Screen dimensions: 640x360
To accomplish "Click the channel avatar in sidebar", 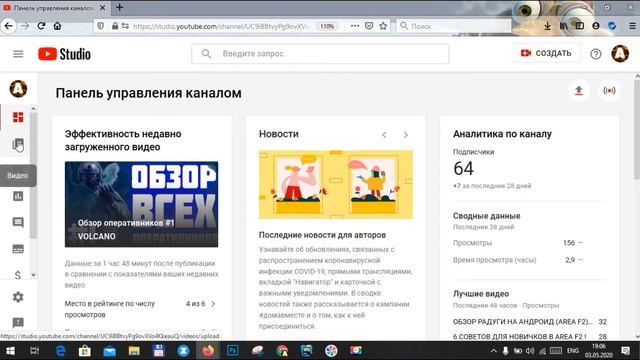I will 18,89.
